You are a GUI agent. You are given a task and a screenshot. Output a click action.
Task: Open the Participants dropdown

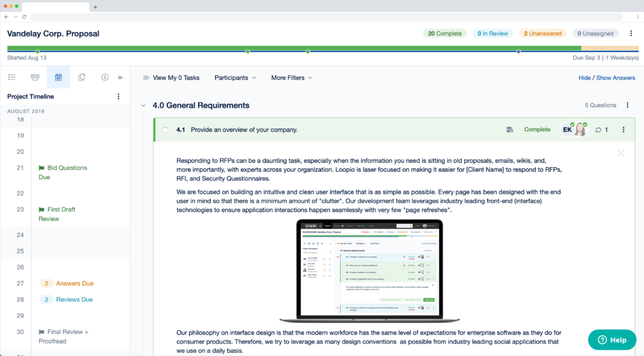(x=235, y=77)
